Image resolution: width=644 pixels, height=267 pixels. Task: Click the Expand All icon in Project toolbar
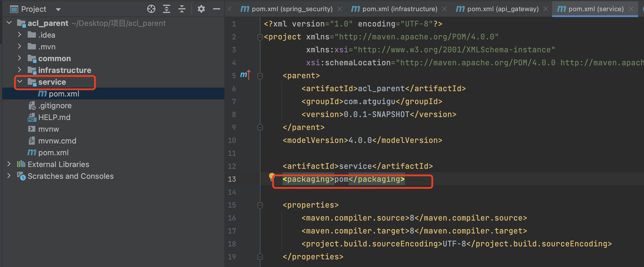pos(167,9)
